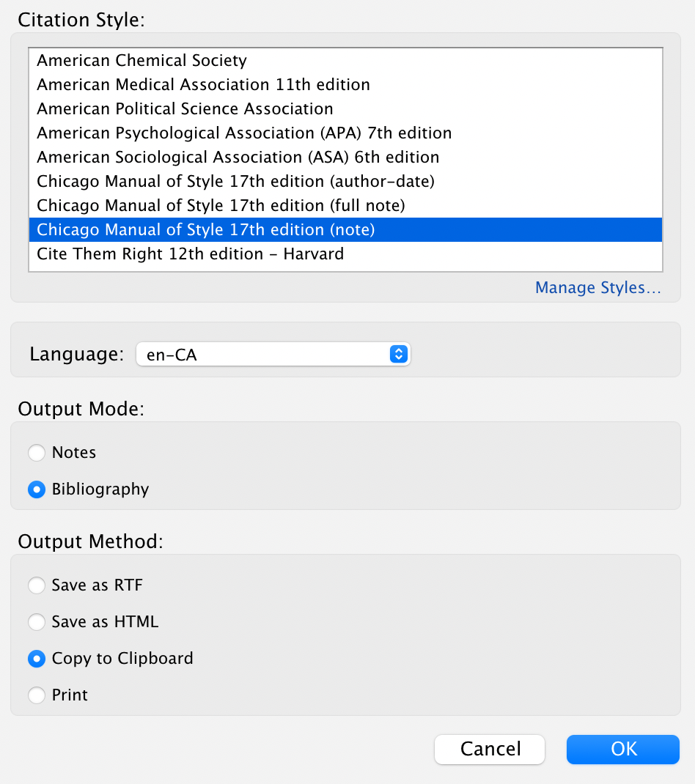Viewport: 695px width, 784px height.
Task: Select Chicago 17th edition full note style
Action: [x=346, y=205]
